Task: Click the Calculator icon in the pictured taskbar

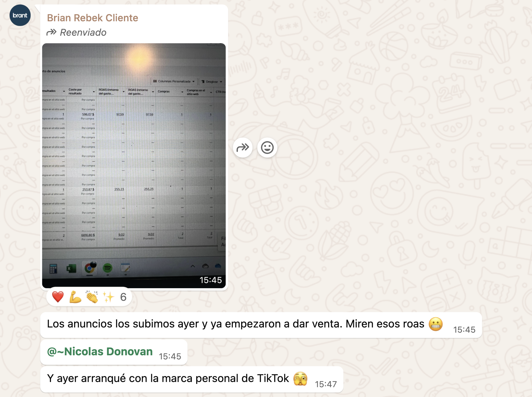Action: click(54, 268)
